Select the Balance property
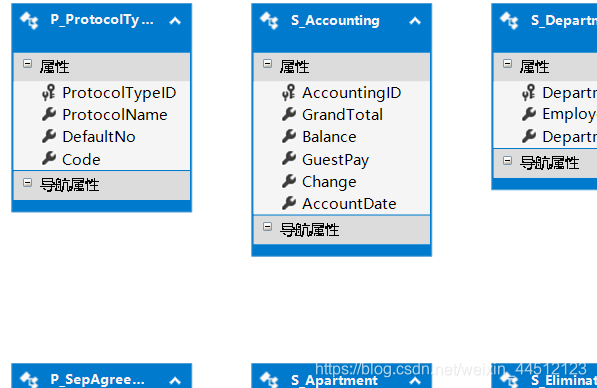This screenshot has width=597, height=388. click(329, 137)
